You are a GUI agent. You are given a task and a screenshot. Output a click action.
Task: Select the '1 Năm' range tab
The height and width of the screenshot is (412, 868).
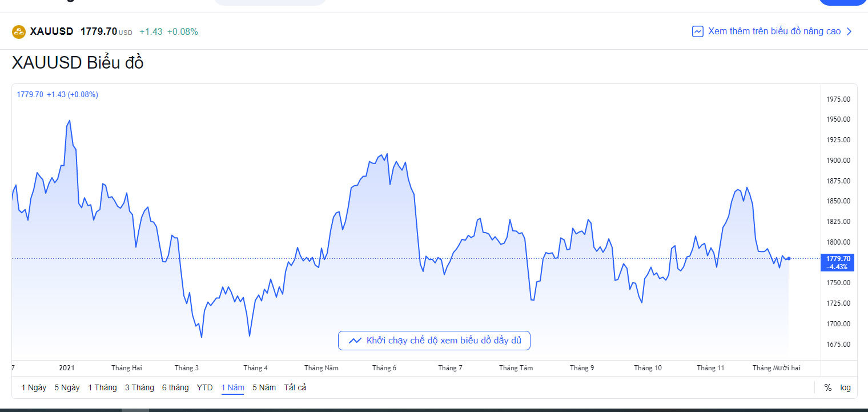point(232,387)
